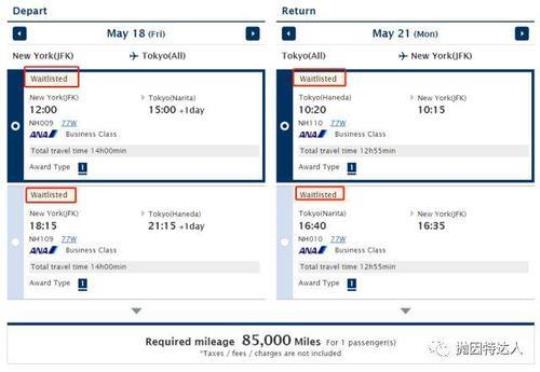This screenshot has height=372, width=540.
Task: Select the 12:00 NH009 departure flight radio button
Action: [x=15, y=126]
